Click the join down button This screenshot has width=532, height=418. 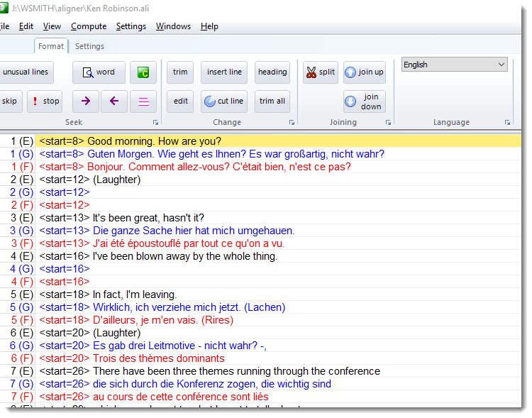point(365,101)
